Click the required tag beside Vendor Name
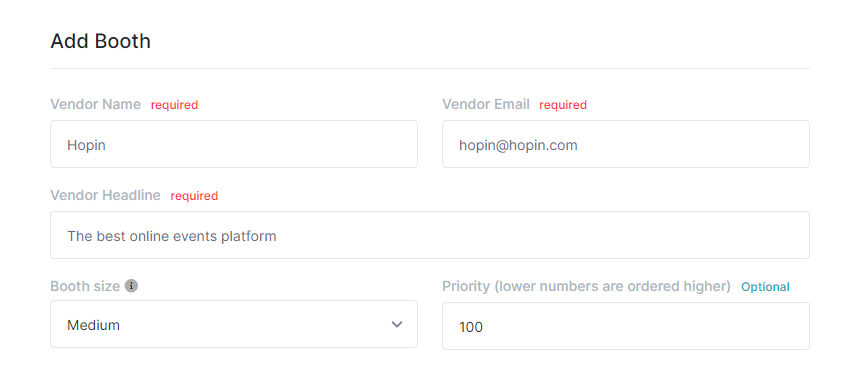Screen dimensions: 860x380 coord(174,105)
